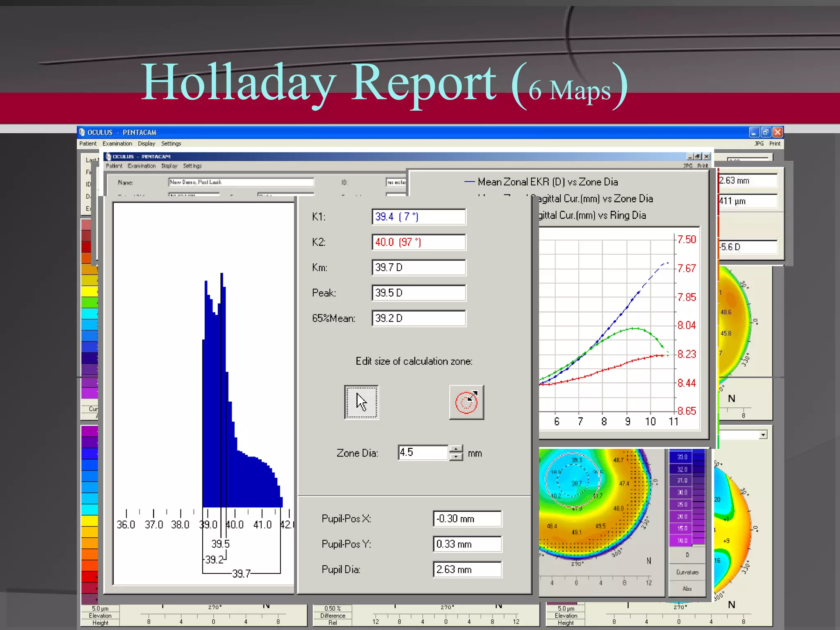The image size is (840, 630).
Task: Decrease Zone Dia with down arrow
Action: click(x=456, y=457)
